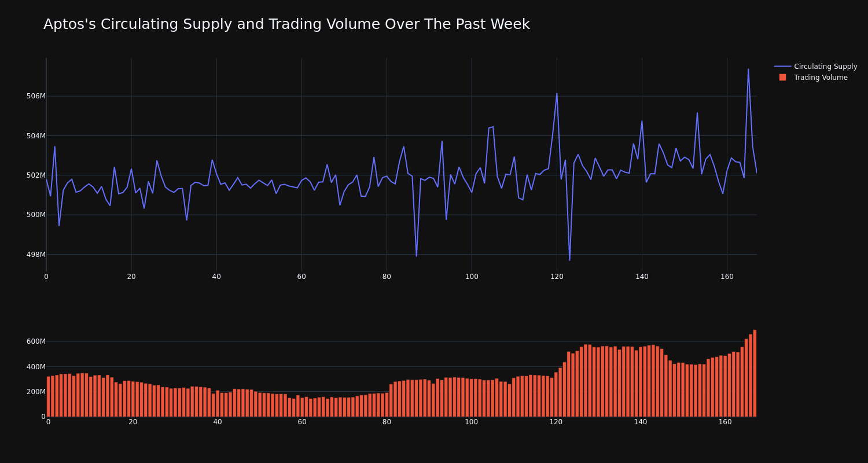Click the red Trading Volume legend swatch
This screenshot has height=463, width=868.
point(782,78)
